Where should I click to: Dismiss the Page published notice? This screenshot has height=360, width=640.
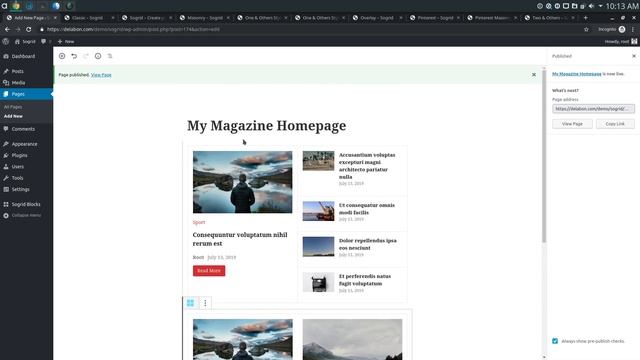pyautogui.click(x=533, y=75)
